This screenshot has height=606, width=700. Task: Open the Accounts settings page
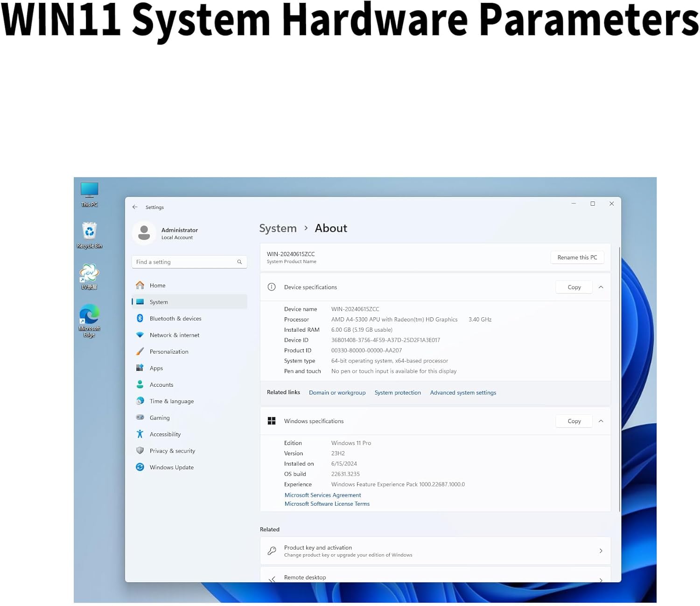(189, 385)
